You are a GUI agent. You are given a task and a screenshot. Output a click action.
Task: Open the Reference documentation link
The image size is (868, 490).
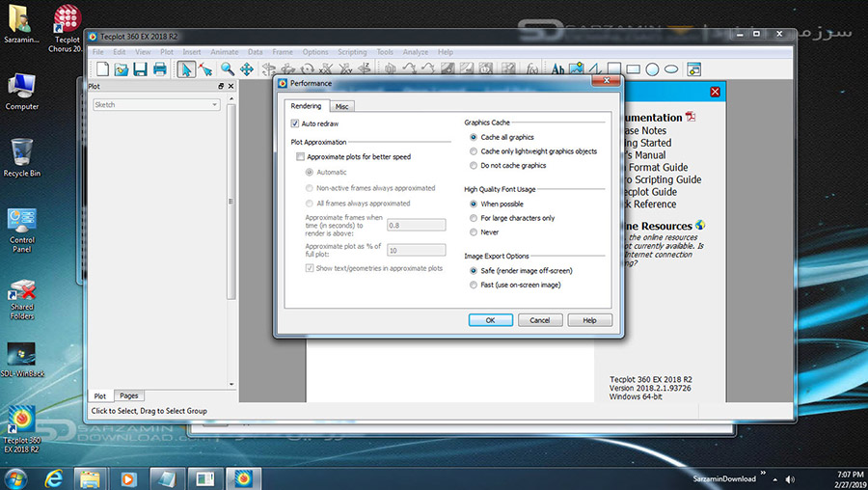click(x=650, y=204)
